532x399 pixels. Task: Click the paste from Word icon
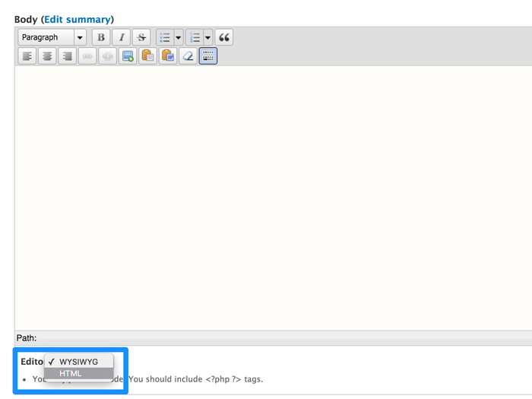coord(168,56)
